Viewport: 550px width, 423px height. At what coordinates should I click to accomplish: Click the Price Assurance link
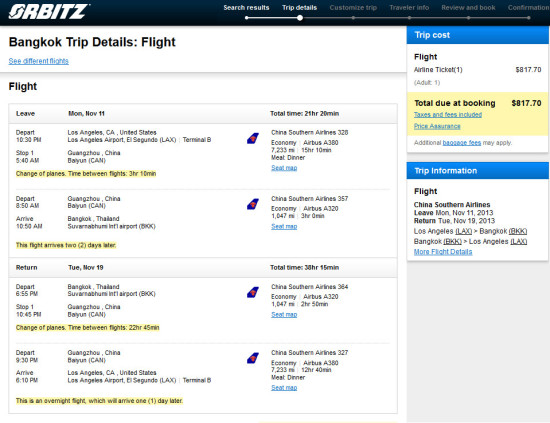437,126
